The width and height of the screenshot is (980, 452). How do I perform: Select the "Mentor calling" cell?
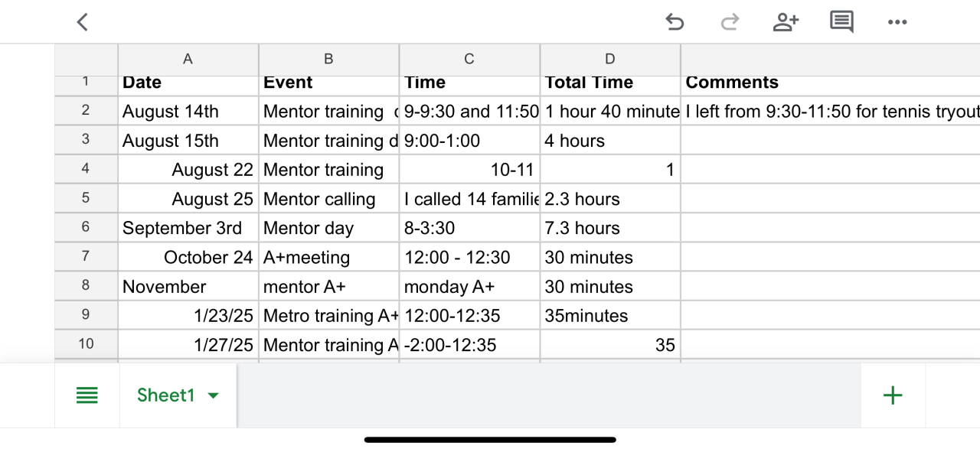click(329, 199)
